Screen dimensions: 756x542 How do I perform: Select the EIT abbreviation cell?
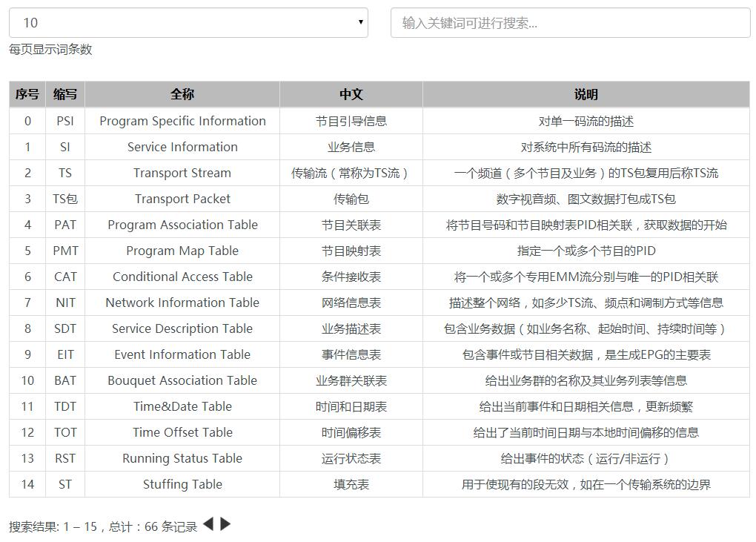tap(65, 354)
